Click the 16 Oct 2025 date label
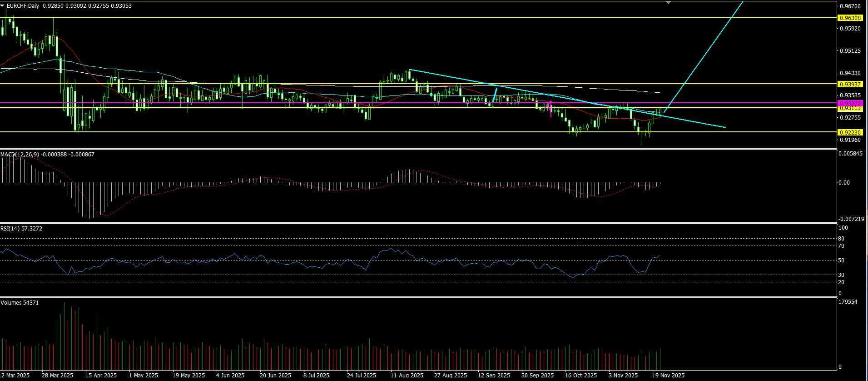 [581, 376]
